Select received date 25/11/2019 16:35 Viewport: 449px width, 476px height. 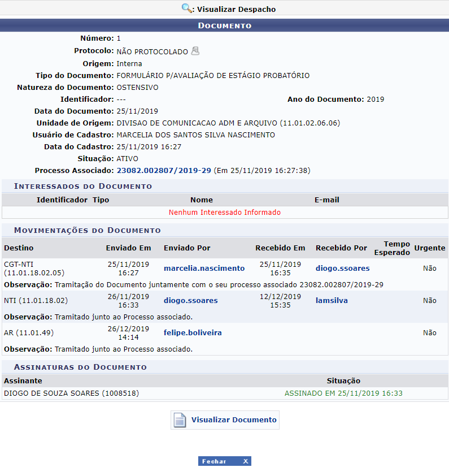click(280, 269)
